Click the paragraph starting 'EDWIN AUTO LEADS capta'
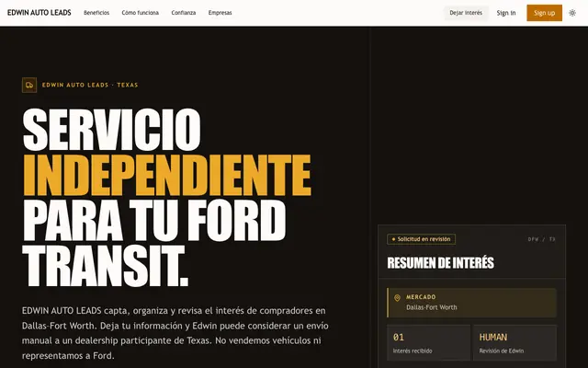The image size is (588, 368). point(175,333)
